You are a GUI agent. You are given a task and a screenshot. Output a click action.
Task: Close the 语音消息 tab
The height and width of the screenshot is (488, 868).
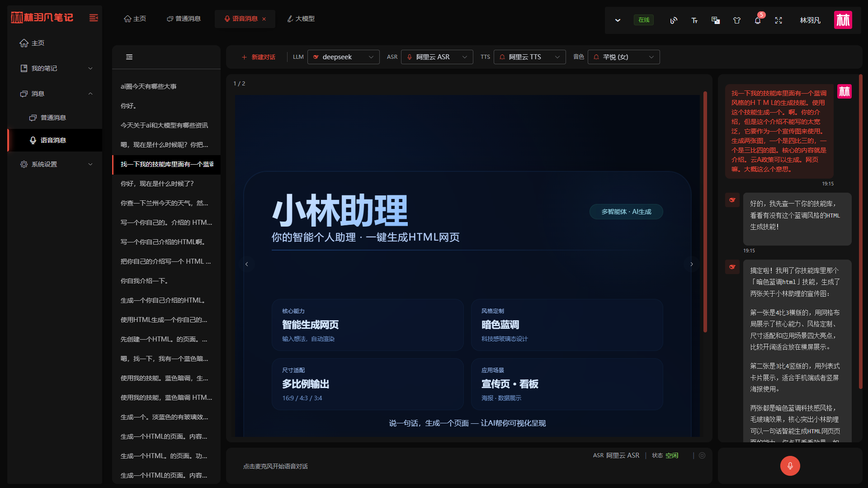[x=264, y=19]
